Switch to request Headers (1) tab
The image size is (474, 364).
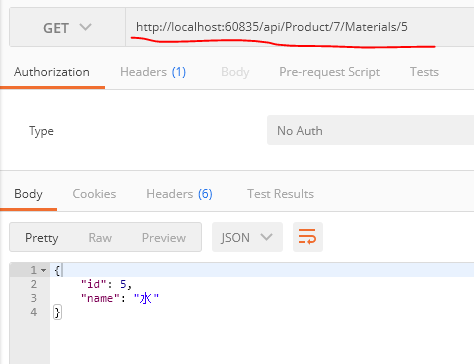[x=153, y=72]
